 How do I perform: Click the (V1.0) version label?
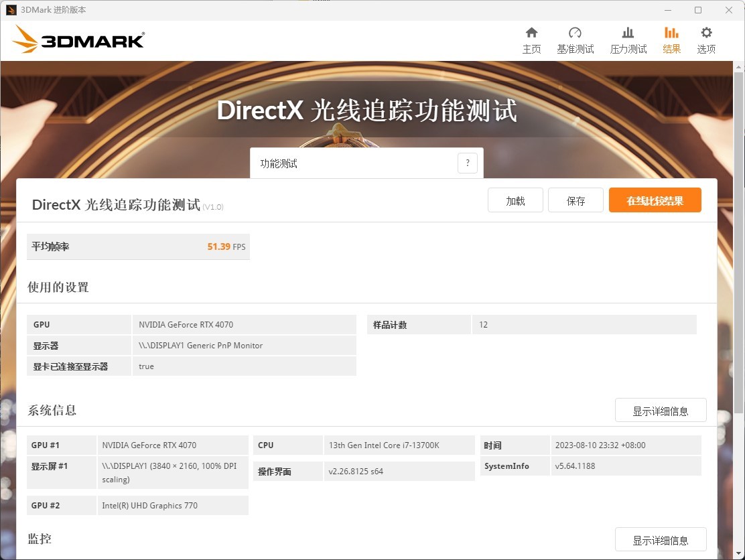pos(213,206)
